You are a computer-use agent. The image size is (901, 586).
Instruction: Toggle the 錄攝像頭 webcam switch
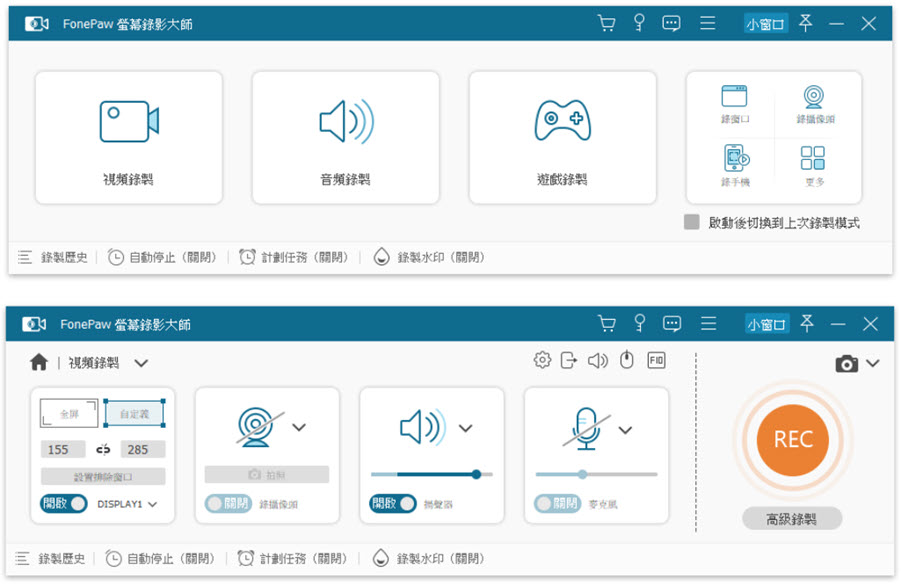coord(229,504)
